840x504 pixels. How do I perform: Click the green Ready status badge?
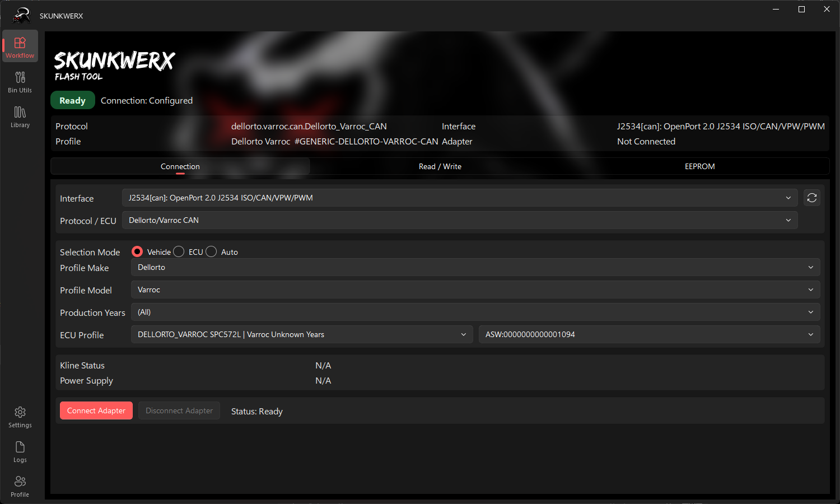tap(73, 100)
